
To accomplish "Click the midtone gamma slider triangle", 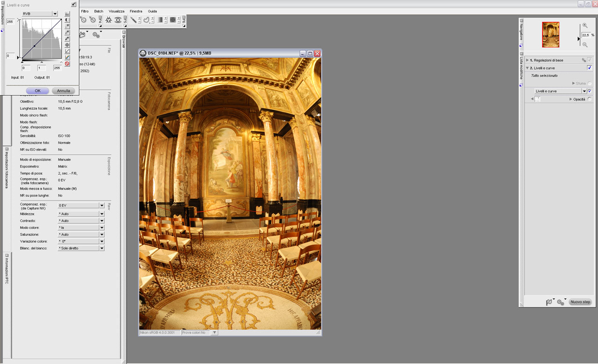I will tap(42, 62).
